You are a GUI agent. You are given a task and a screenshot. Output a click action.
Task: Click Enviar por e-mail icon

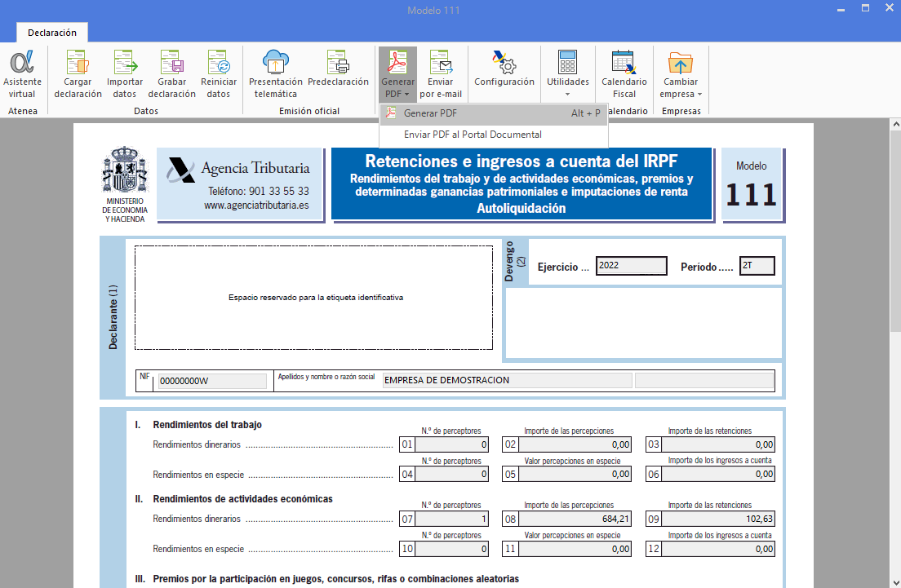[441, 63]
